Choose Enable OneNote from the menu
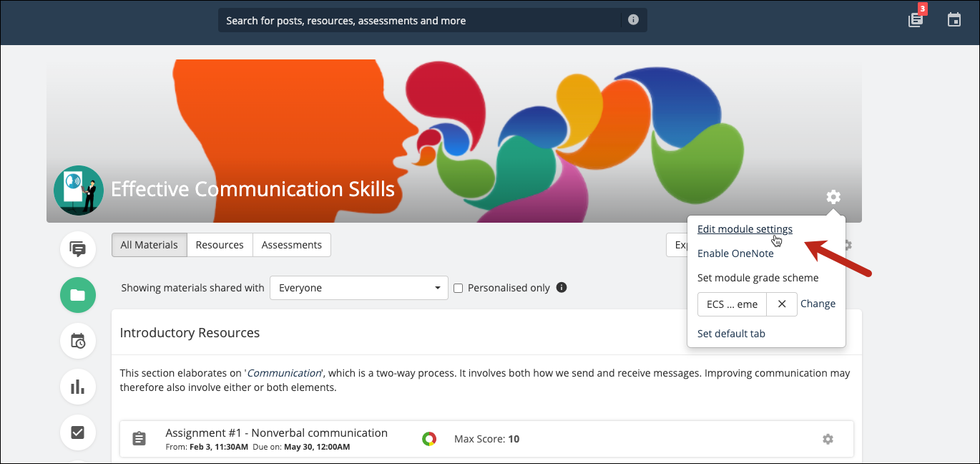Image resolution: width=980 pixels, height=464 pixels. (x=735, y=253)
